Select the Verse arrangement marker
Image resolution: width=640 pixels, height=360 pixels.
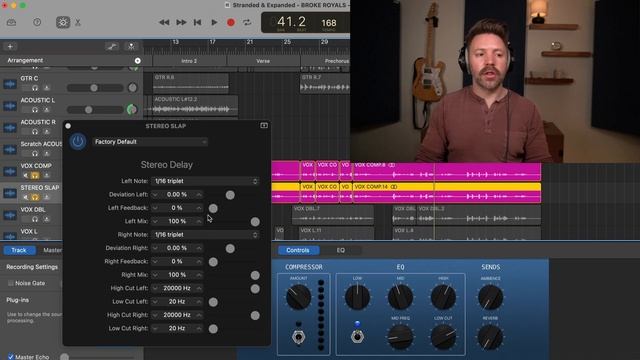[x=263, y=61]
